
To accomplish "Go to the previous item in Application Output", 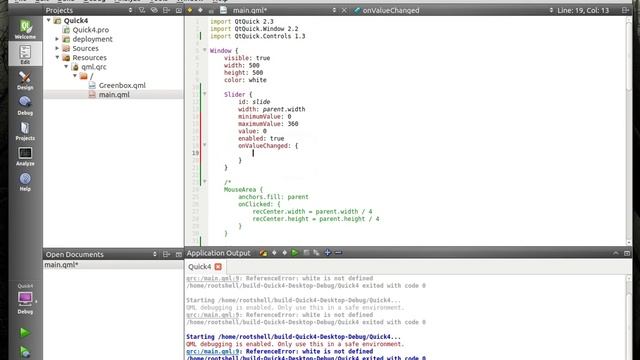I will 274,253.
